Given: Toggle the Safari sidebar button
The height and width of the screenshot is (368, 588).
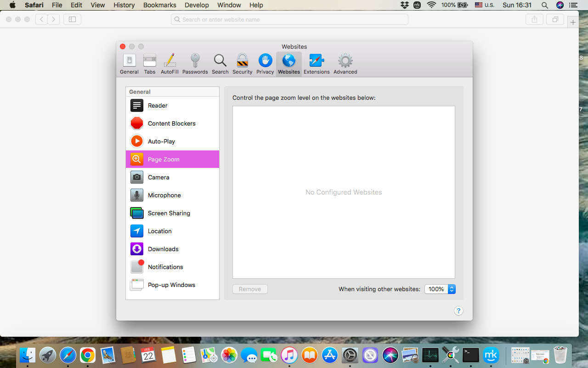Looking at the screenshot, I should (72, 19).
